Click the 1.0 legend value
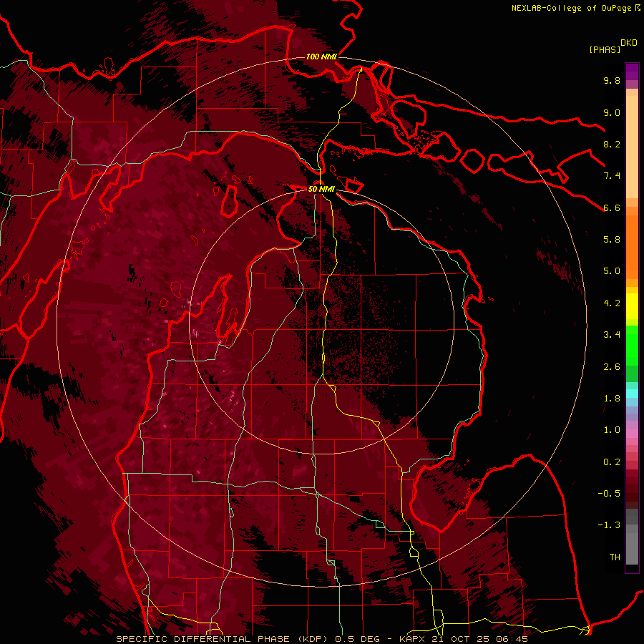Viewport: 644px width, 644px height. tap(612, 430)
